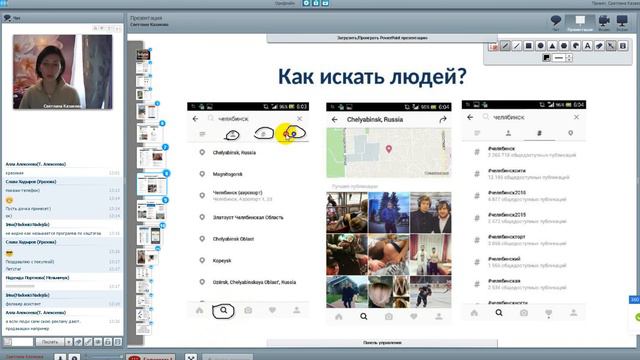Expand the dropdown arrow beside send button
640x360 pixels.
click(69, 342)
